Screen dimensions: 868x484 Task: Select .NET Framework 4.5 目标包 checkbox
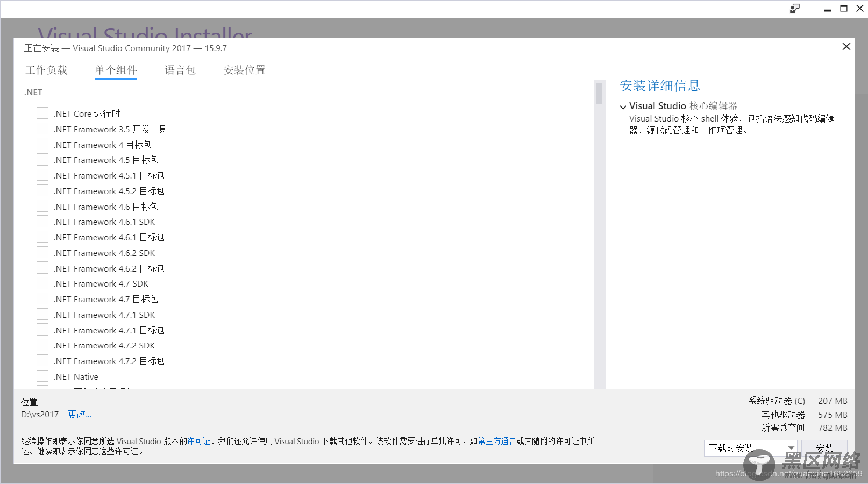pyautogui.click(x=42, y=159)
